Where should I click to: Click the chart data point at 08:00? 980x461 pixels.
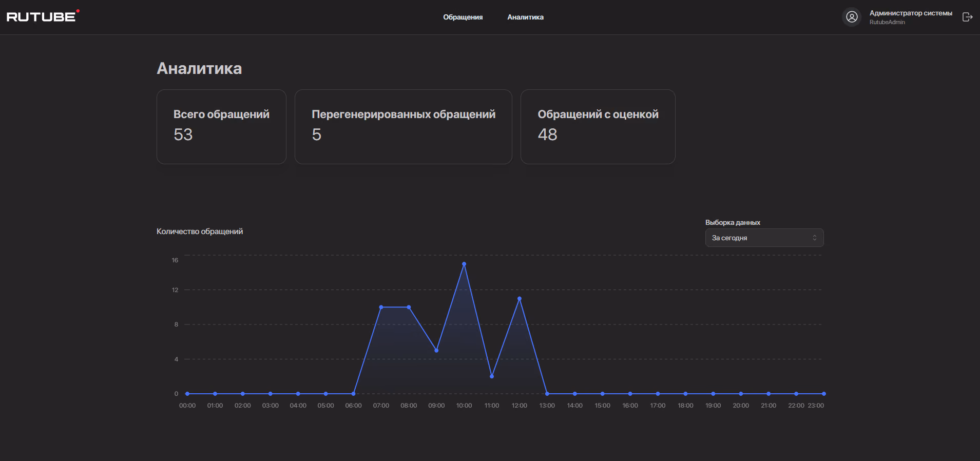(409, 307)
